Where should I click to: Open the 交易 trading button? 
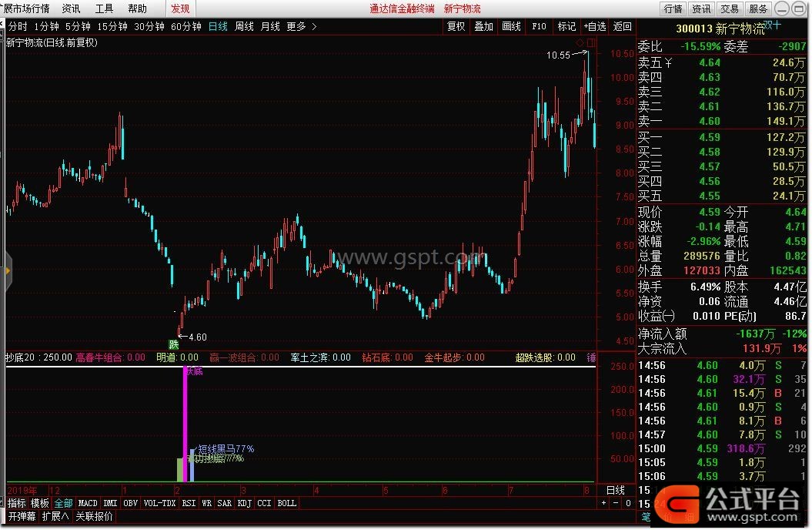click(730, 8)
